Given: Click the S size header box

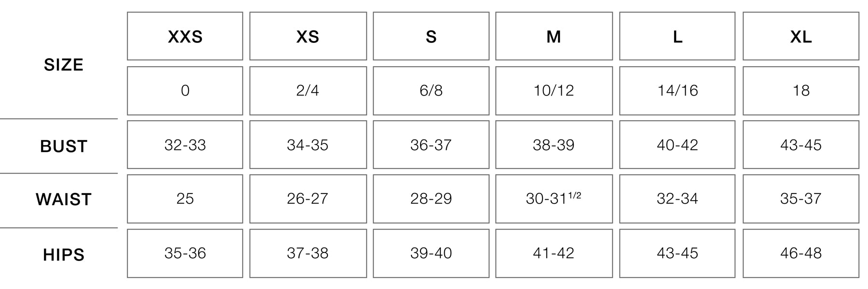Looking at the screenshot, I should point(431,36).
